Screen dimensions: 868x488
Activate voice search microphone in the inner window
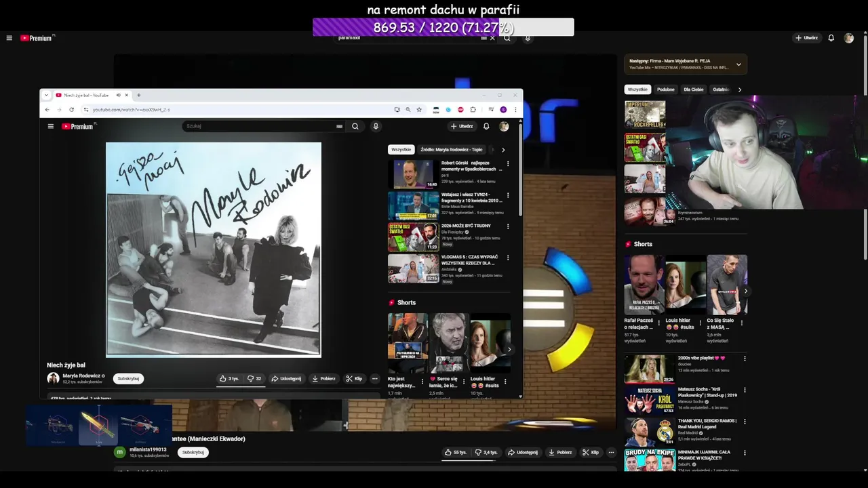[x=376, y=126]
